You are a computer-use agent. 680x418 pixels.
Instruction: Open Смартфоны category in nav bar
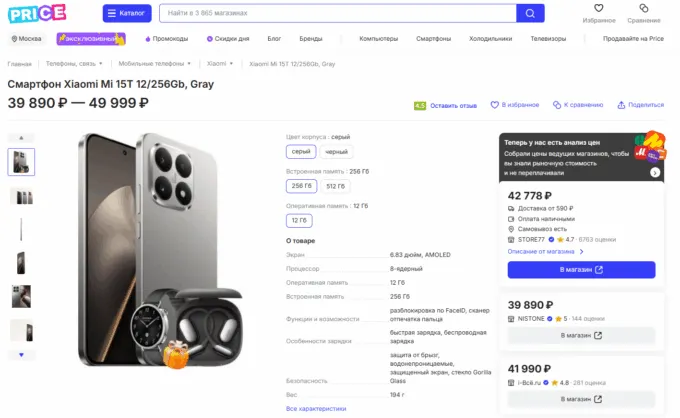click(x=434, y=38)
